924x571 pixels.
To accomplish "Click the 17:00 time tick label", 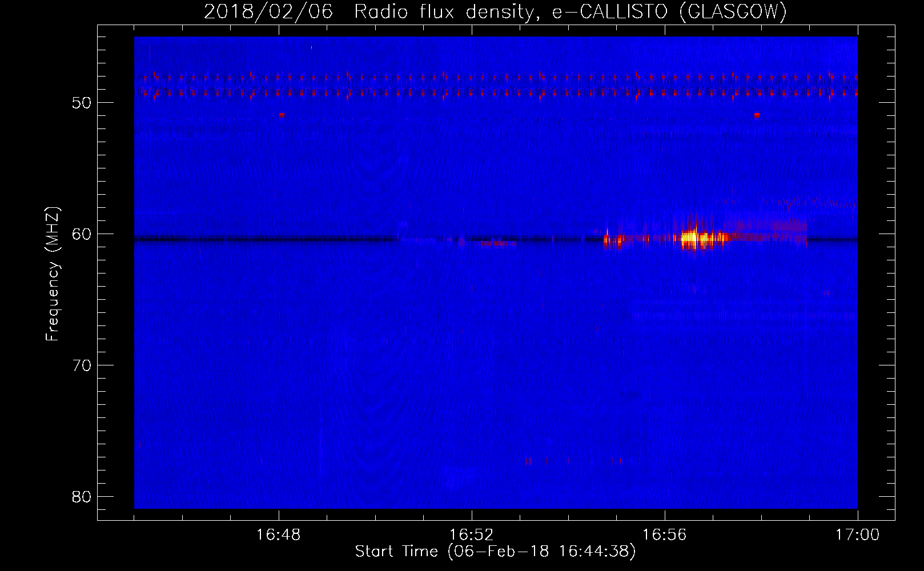I will tap(857, 535).
